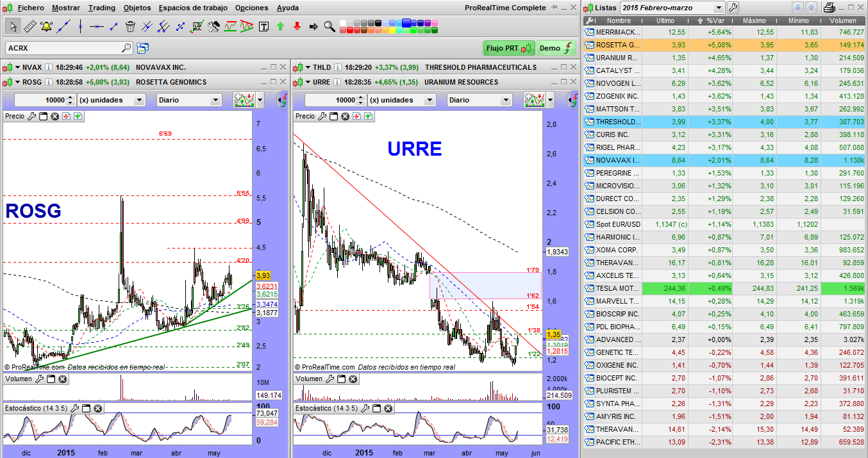This screenshot has width=868, height=458.
Task: Toggle the URRE Estocástico panel window icon
Action: coord(376,407)
